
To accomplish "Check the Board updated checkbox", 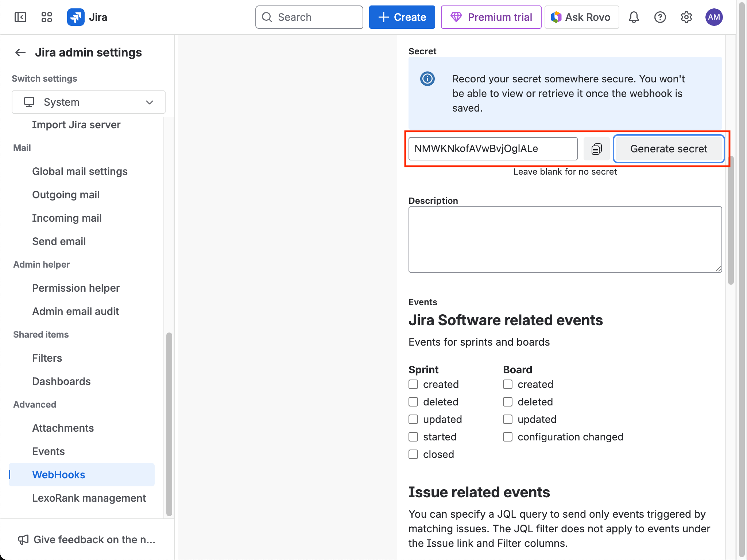I will (507, 419).
